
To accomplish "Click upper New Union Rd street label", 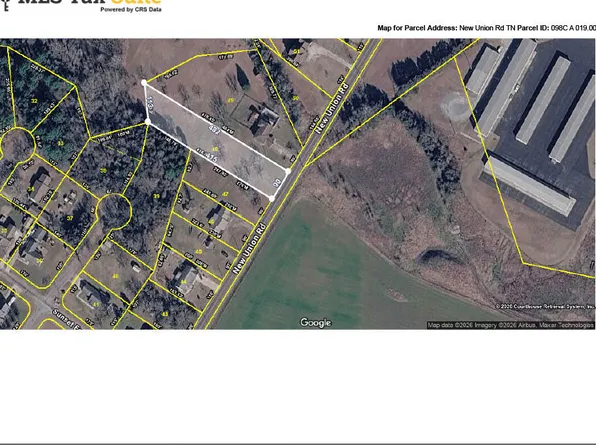I will pyautogui.click(x=332, y=108).
